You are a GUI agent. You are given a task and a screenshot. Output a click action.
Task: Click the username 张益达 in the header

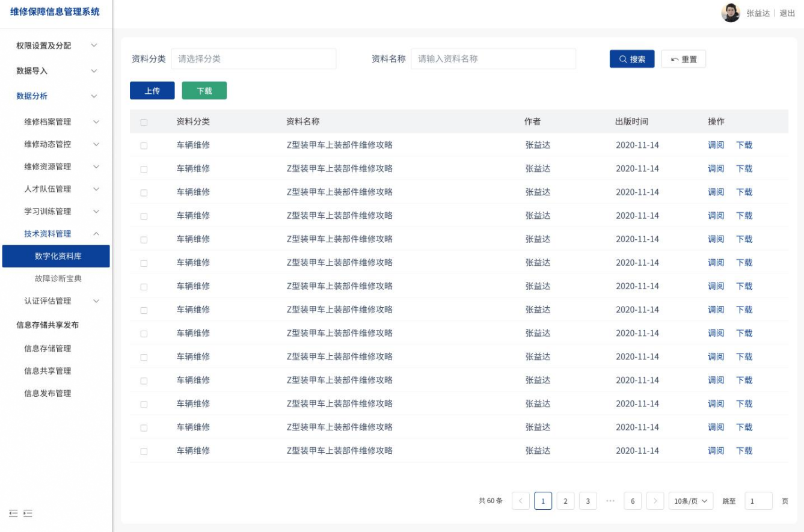[758, 13]
